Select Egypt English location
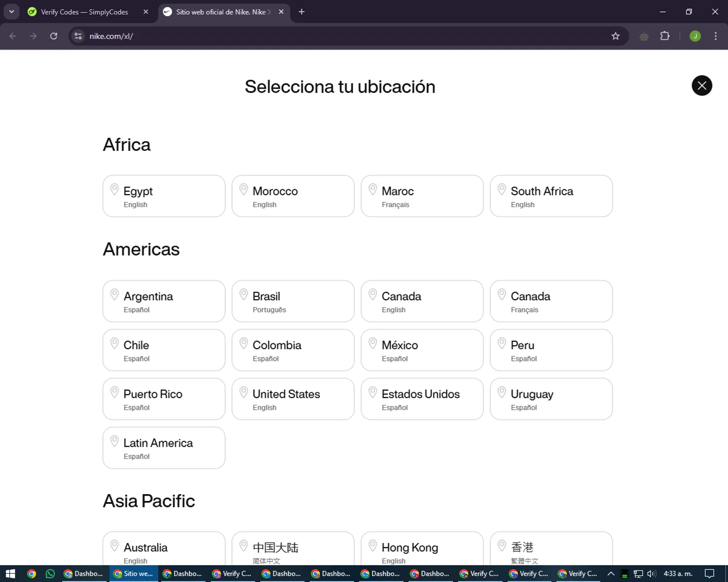728x582 pixels. 164,196
